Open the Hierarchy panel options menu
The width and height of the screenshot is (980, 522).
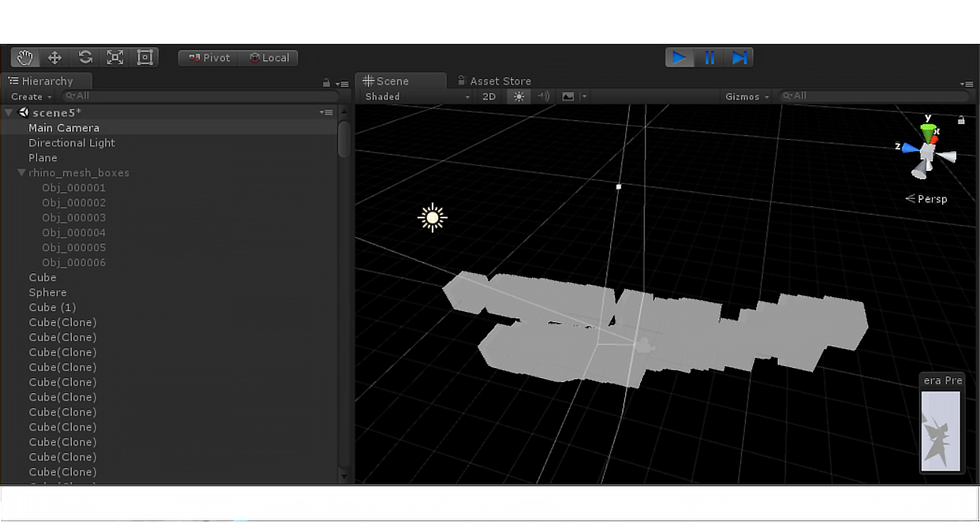pyautogui.click(x=343, y=84)
